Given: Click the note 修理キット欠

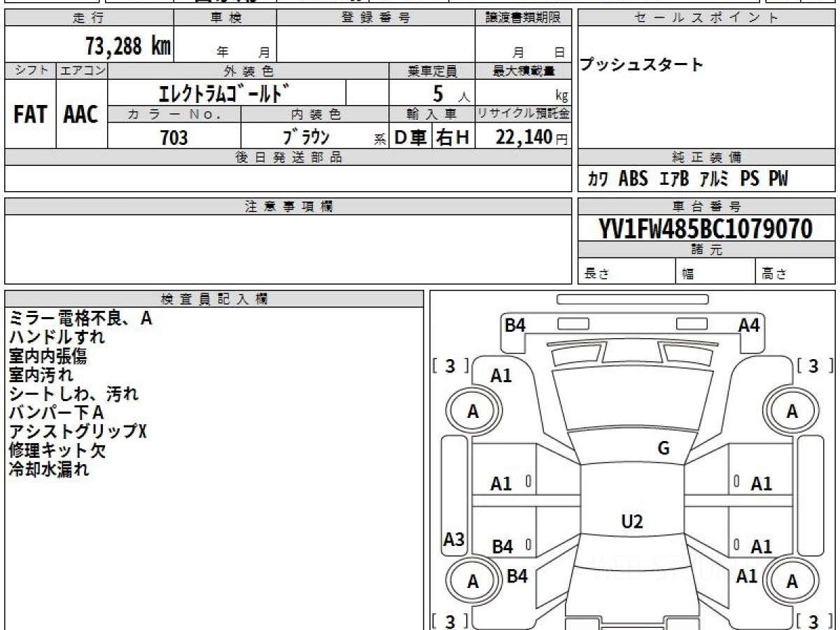Looking at the screenshot, I should 57,451.
